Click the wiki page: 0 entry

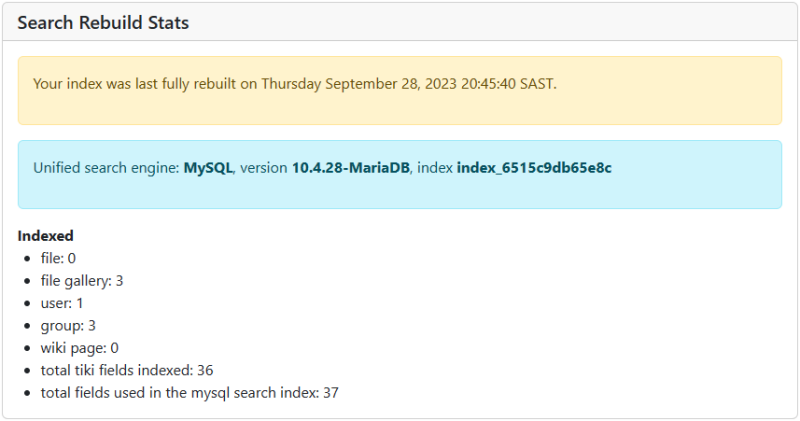(80, 348)
